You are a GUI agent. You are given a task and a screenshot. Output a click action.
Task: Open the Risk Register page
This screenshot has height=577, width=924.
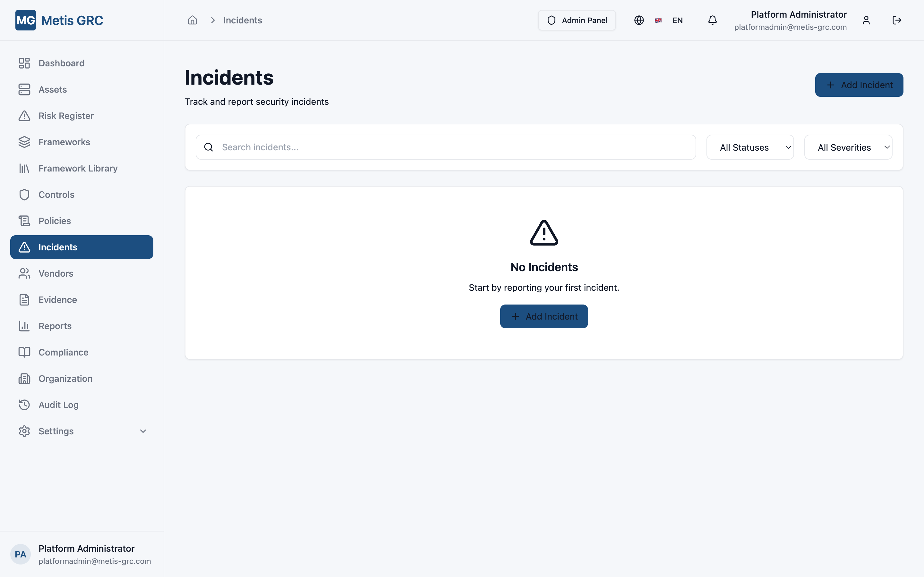(x=66, y=116)
